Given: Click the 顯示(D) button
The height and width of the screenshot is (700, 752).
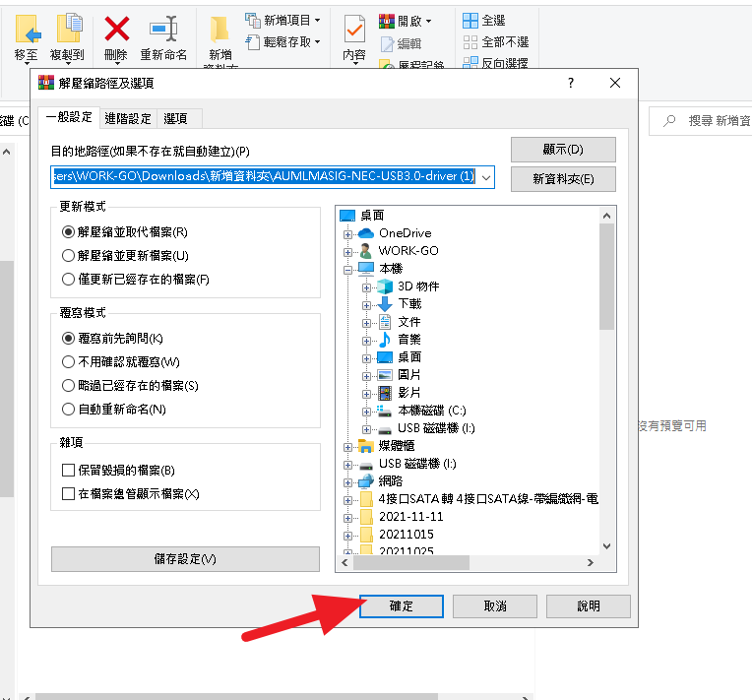Looking at the screenshot, I should point(563,150).
